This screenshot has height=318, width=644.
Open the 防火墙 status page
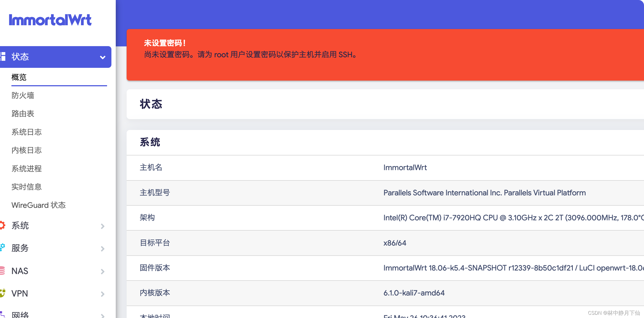[x=23, y=96]
